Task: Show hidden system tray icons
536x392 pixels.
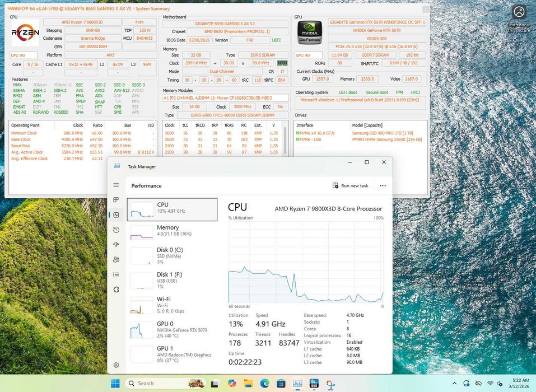Action: point(454,384)
